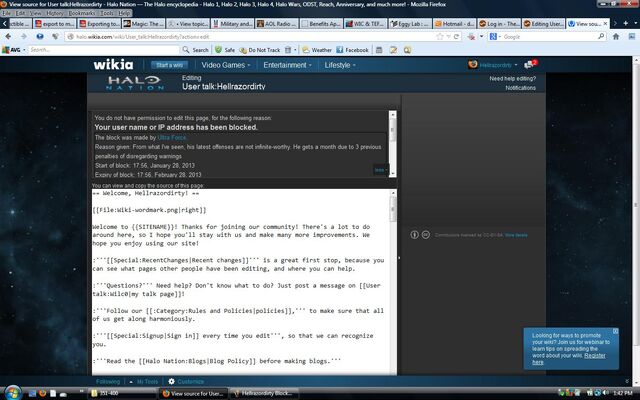Open the Help menu
The width and height of the screenshot is (640, 400).
(x=124, y=13)
